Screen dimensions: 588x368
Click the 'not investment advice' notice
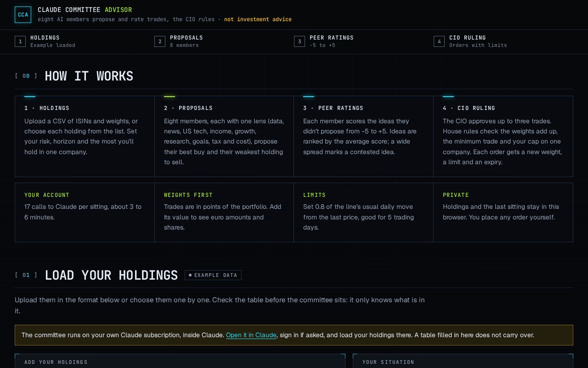tap(258, 19)
